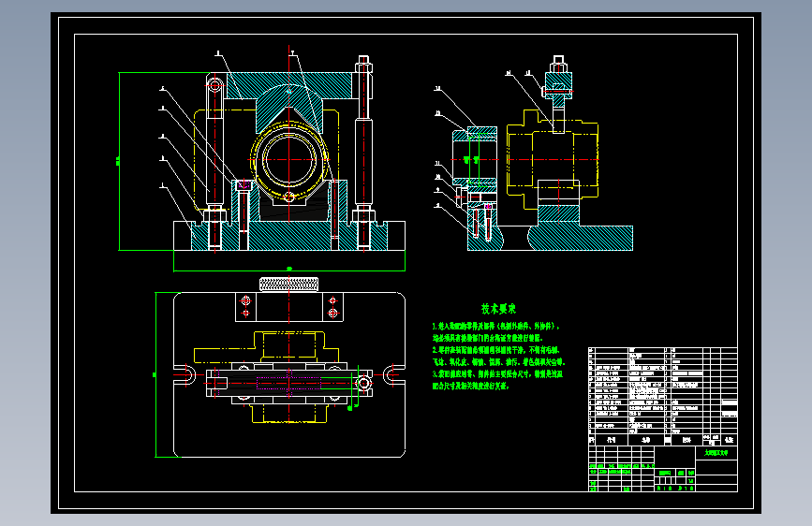812x526 pixels.
Task: Click the knurled knob above the plan view
Action: (x=289, y=284)
